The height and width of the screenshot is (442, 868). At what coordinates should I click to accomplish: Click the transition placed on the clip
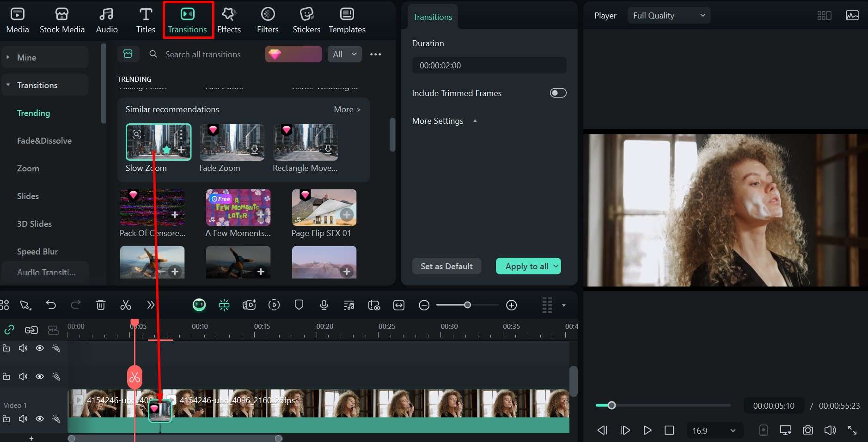tap(160, 411)
